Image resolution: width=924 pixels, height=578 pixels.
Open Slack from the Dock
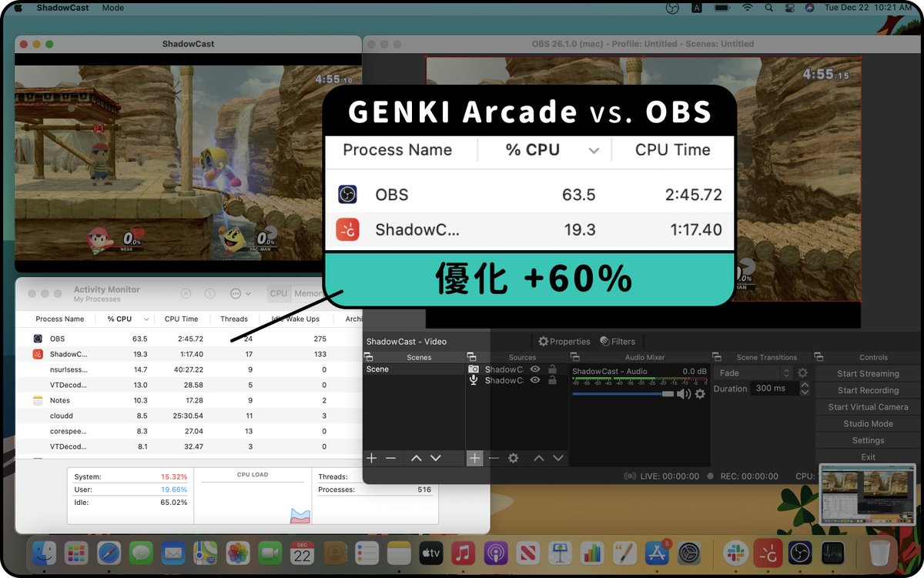[736, 552]
